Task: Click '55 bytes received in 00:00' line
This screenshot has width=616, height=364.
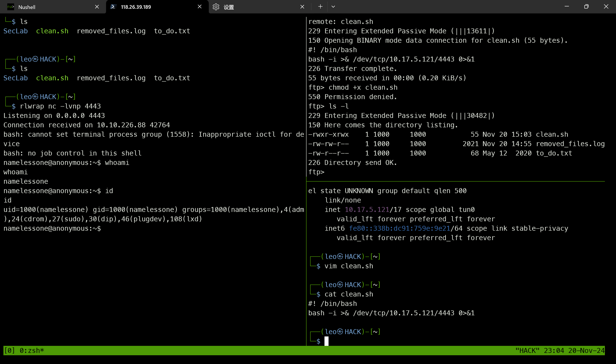Action: (x=387, y=78)
